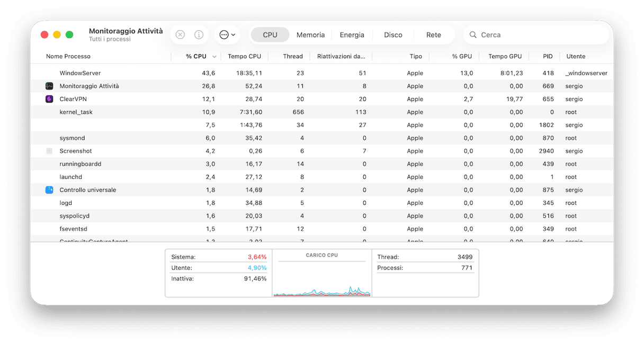This screenshot has width=644, height=345.
Task: Click the Processi count 771
Action: point(467,268)
